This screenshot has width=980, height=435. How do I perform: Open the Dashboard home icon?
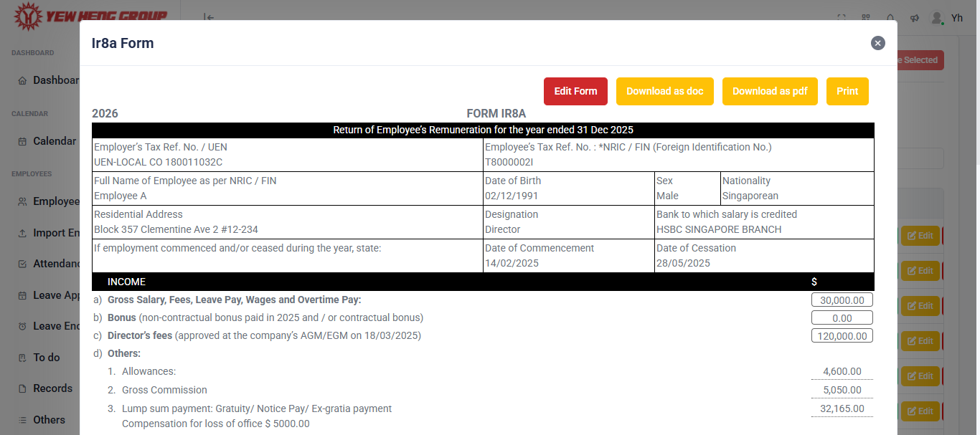click(x=23, y=80)
